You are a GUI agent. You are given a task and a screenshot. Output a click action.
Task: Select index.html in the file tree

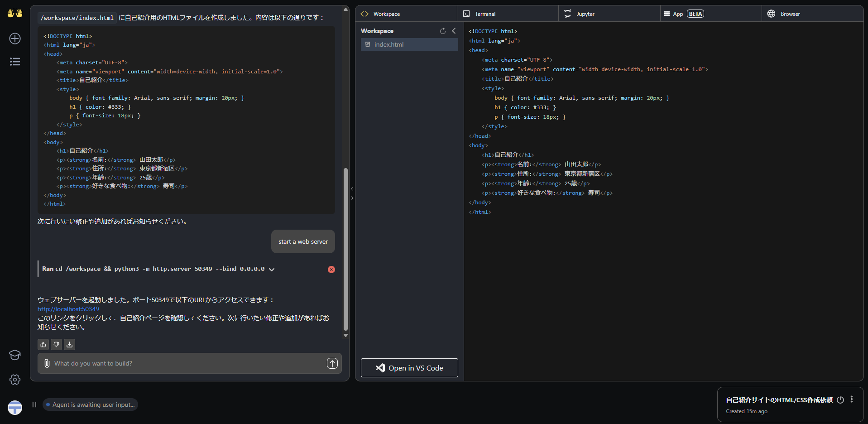(389, 44)
